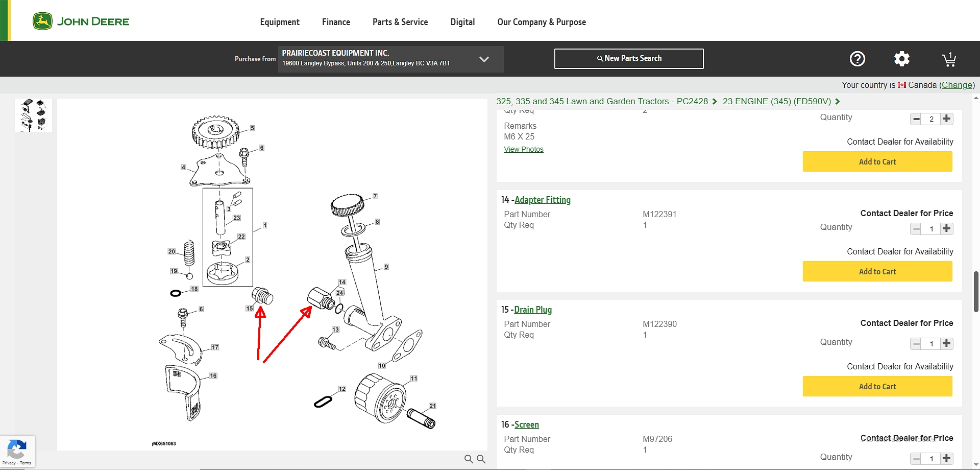
Task: Select the engine diagram thumbnail
Action: (34, 115)
